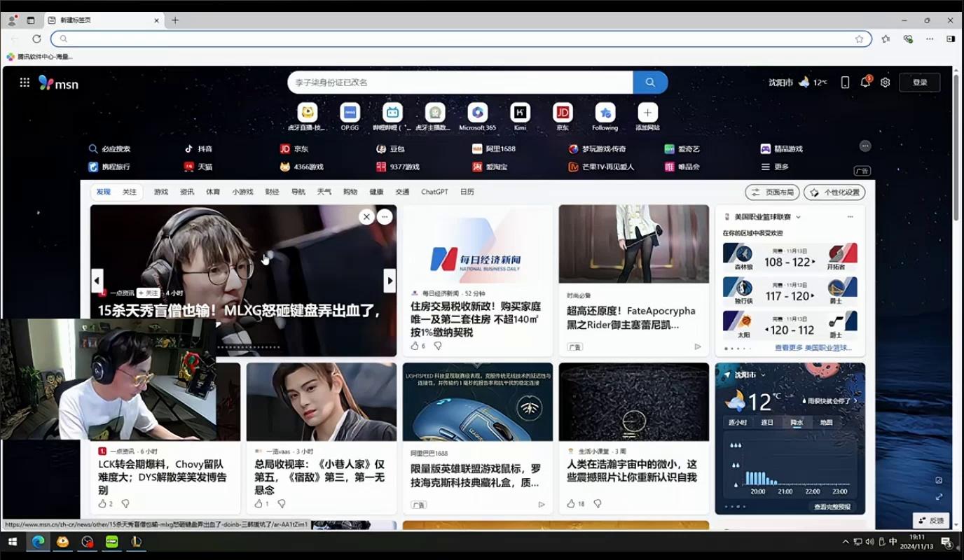Screen dimensions: 964x560
Task: Open the Microsoft 365 shortcut tile
Action: point(477,116)
